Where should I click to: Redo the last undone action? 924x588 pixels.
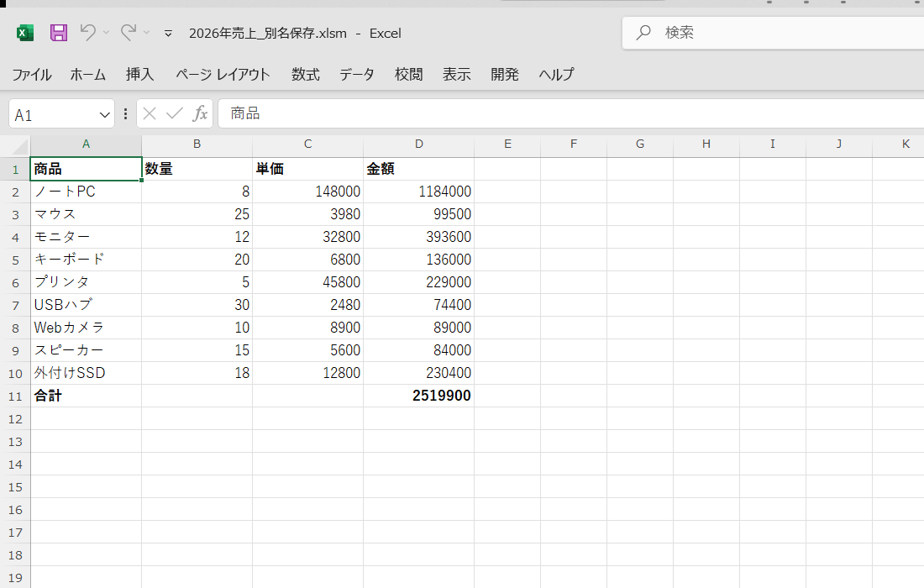point(128,33)
